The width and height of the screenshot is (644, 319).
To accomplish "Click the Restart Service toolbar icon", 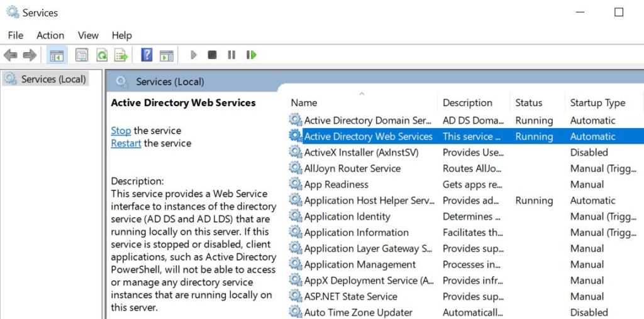I will coord(252,55).
